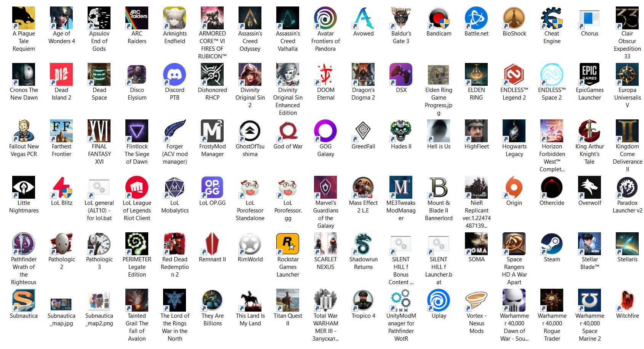Click the "Othercide" icon label
The image size is (644, 349).
tap(552, 203)
